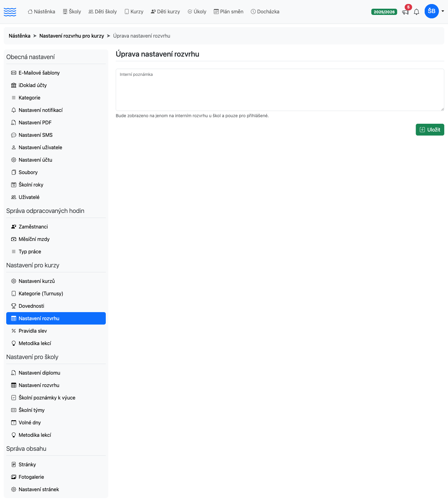This screenshot has width=448, height=503.
Task: Click the caret next to user avatar
Action: click(x=443, y=11)
